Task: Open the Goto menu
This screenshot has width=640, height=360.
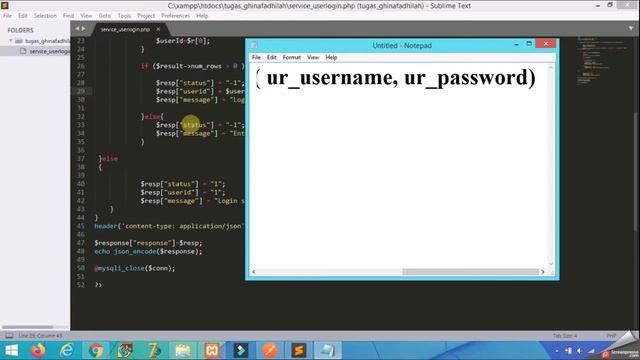Action: pyautogui.click(x=104, y=16)
